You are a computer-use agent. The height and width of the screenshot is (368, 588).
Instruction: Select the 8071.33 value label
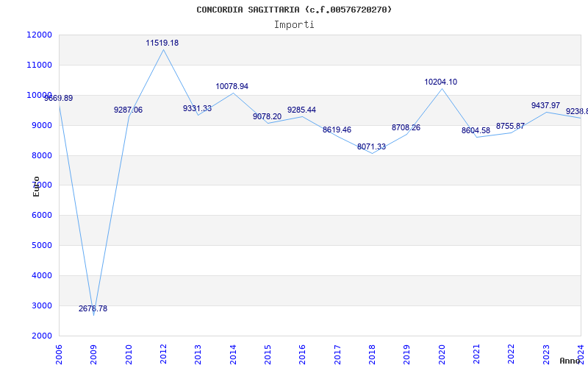click(371, 146)
